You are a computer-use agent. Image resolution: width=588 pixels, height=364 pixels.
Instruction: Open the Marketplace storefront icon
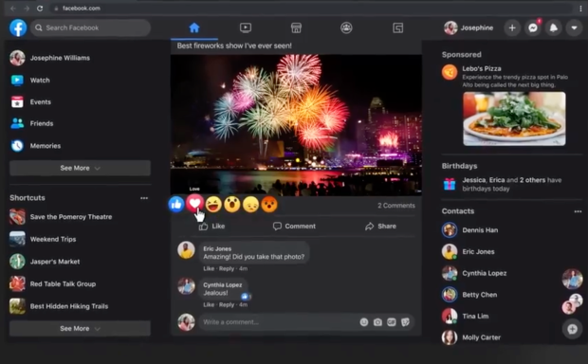click(296, 27)
